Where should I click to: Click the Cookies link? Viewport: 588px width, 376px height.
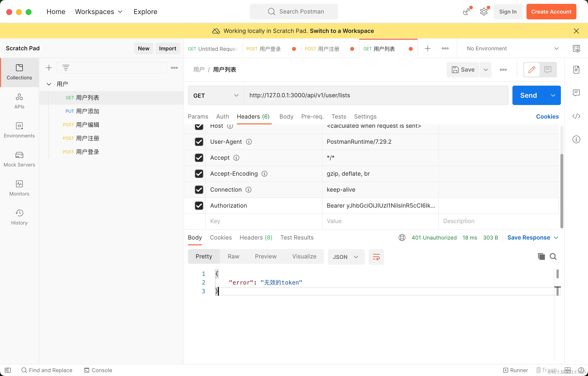click(x=547, y=116)
